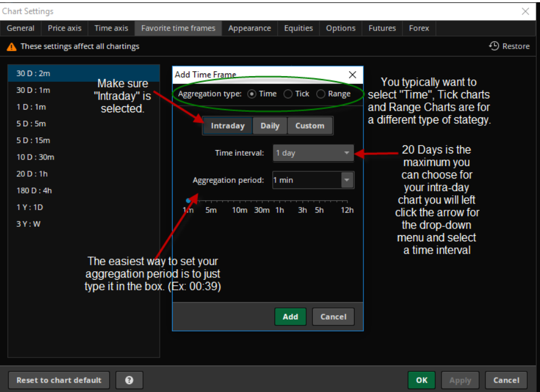Viewport: 540px width, 392px height.
Task: Click the Apply button
Action: click(x=460, y=380)
